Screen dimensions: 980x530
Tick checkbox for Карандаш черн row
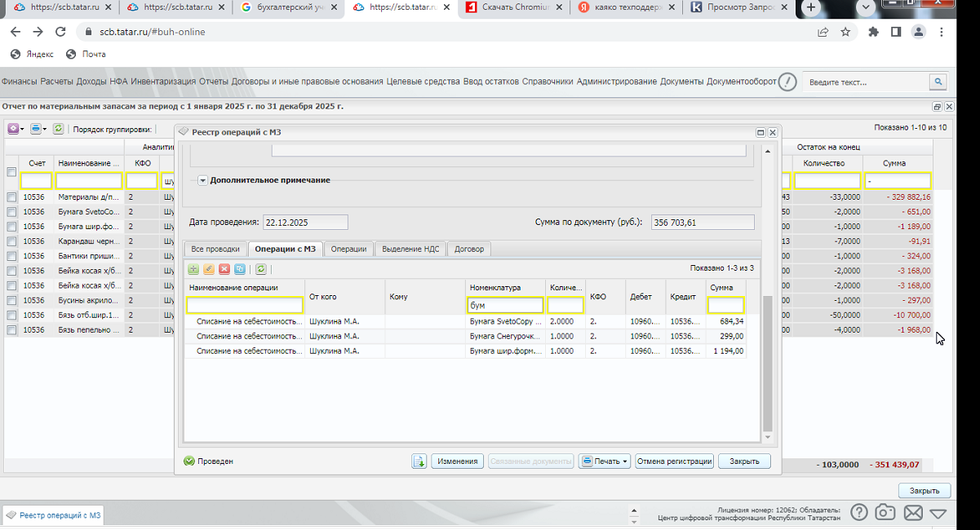[11, 241]
